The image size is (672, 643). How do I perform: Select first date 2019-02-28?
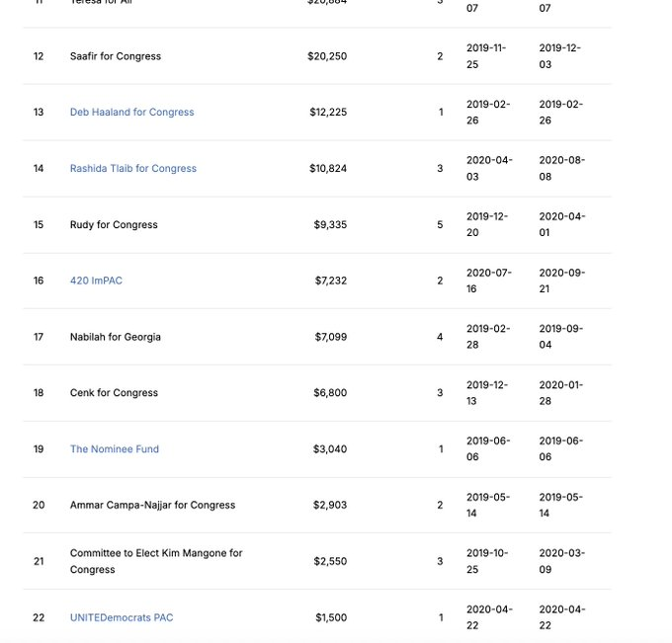coord(488,337)
